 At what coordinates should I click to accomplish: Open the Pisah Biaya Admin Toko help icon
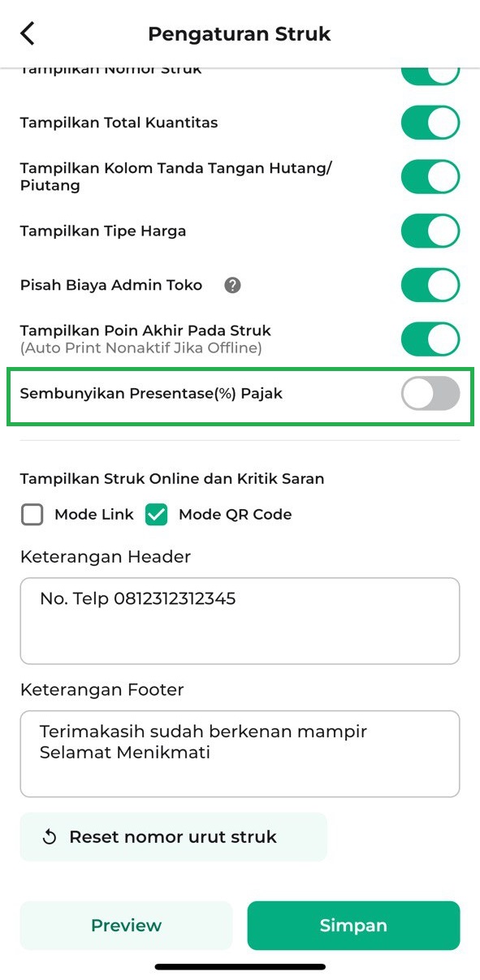pos(233,285)
